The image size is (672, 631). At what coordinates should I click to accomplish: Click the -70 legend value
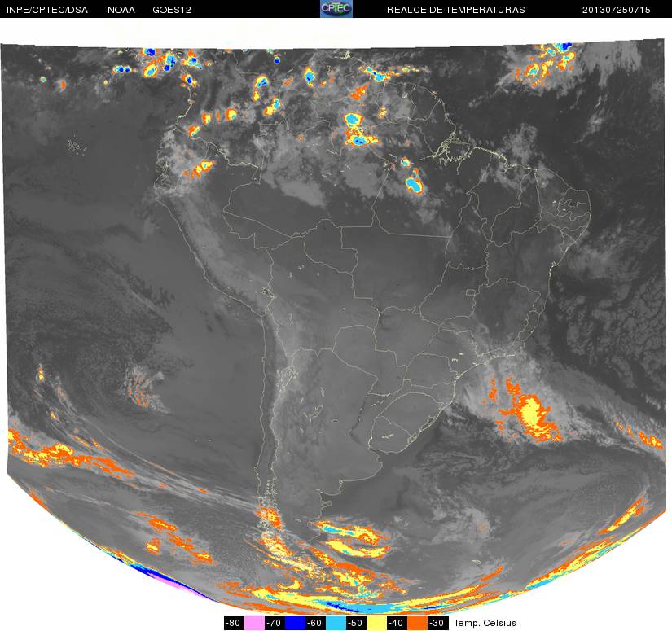[x=275, y=623]
